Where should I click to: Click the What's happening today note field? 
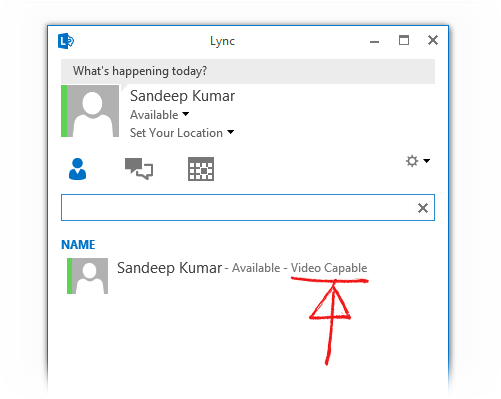pos(248,71)
